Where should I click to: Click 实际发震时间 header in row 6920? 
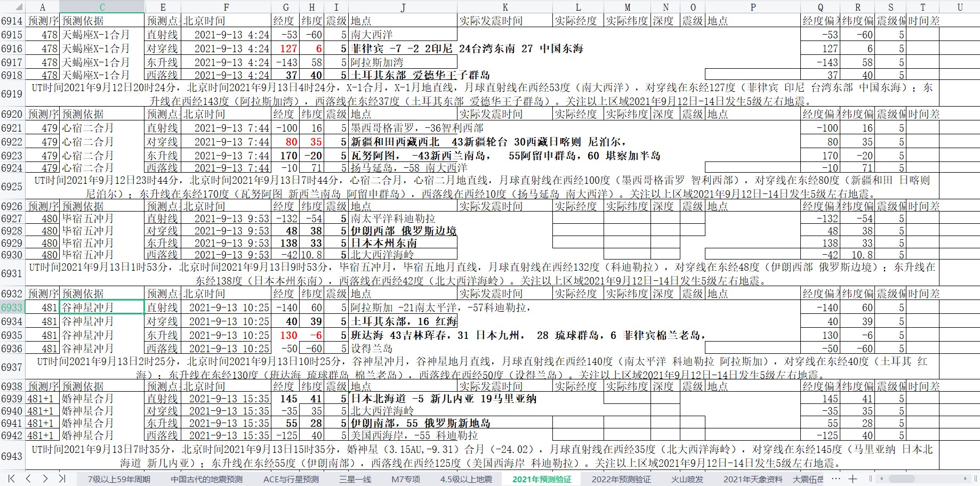(x=505, y=114)
